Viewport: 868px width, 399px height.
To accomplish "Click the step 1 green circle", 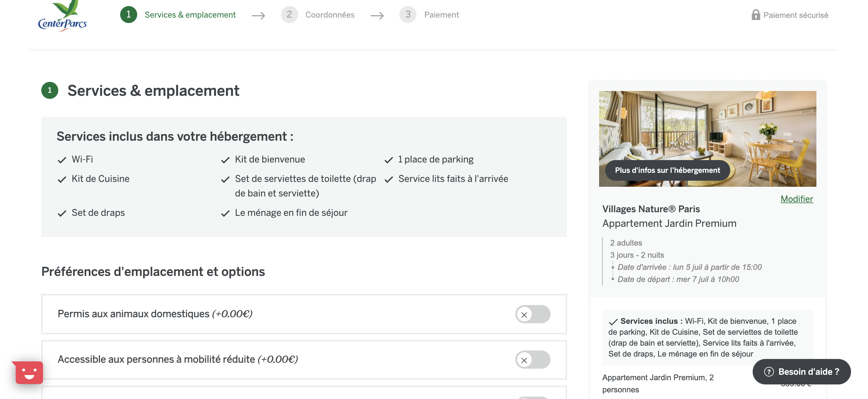I will [128, 15].
